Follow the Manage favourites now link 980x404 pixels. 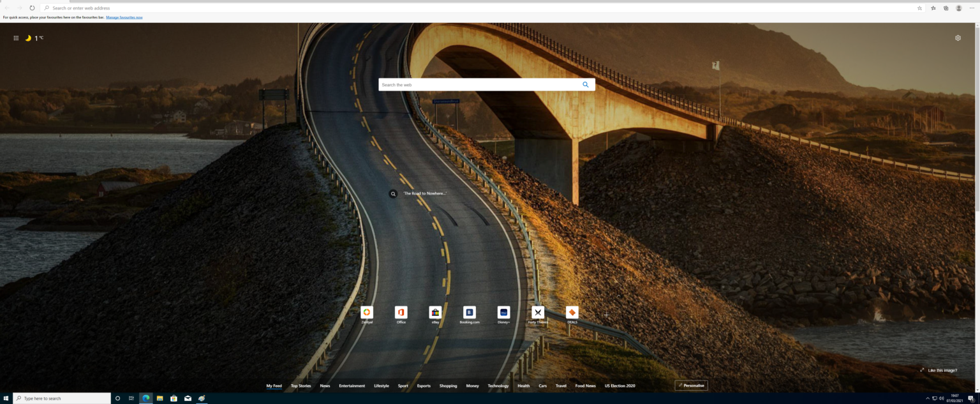tap(124, 17)
